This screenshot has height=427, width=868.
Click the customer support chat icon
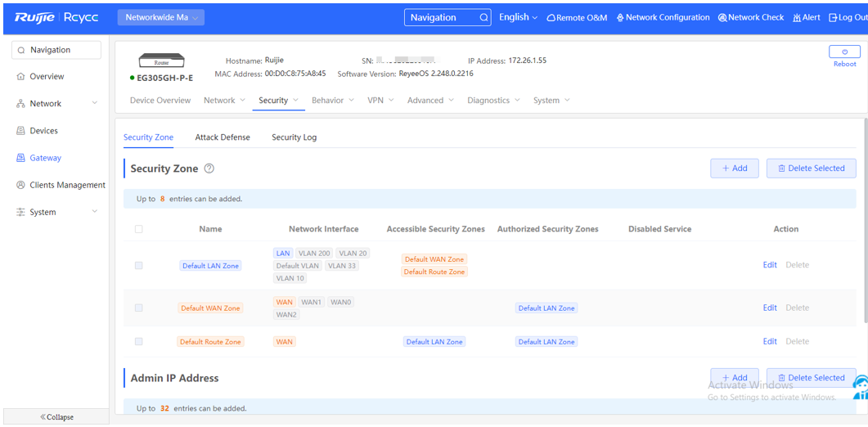click(860, 387)
